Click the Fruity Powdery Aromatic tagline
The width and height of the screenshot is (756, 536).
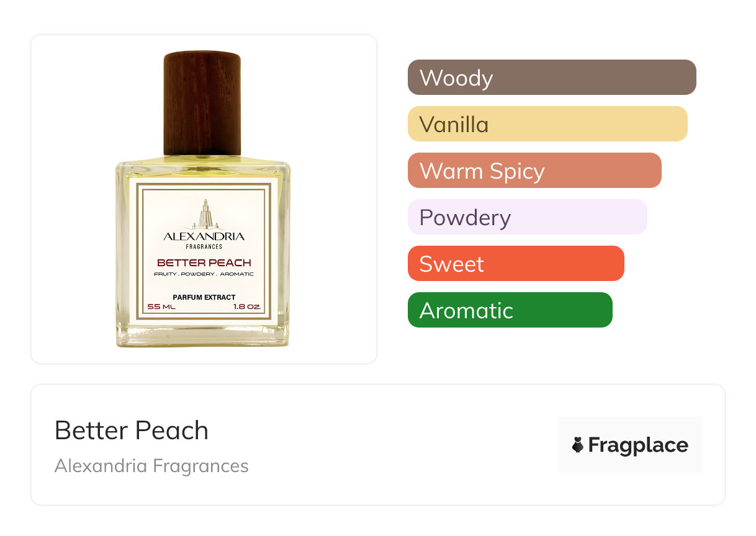[204, 274]
